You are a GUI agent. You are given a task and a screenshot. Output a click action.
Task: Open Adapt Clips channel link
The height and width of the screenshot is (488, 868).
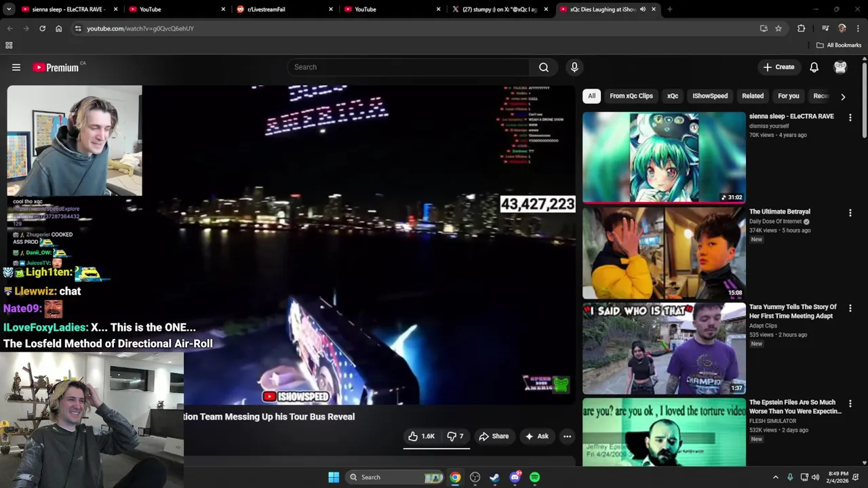pyautogui.click(x=763, y=325)
